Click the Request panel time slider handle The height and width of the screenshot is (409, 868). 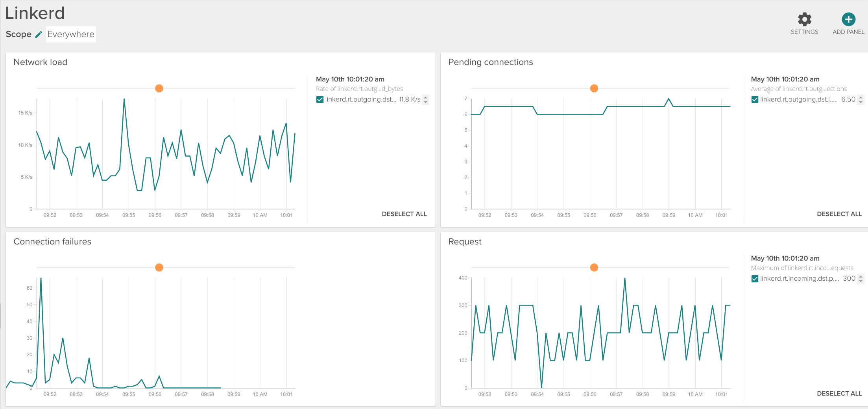[594, 268]
